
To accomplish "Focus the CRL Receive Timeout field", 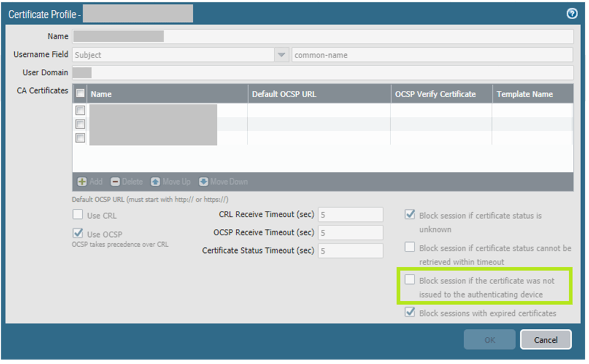I will coord(350,214).
